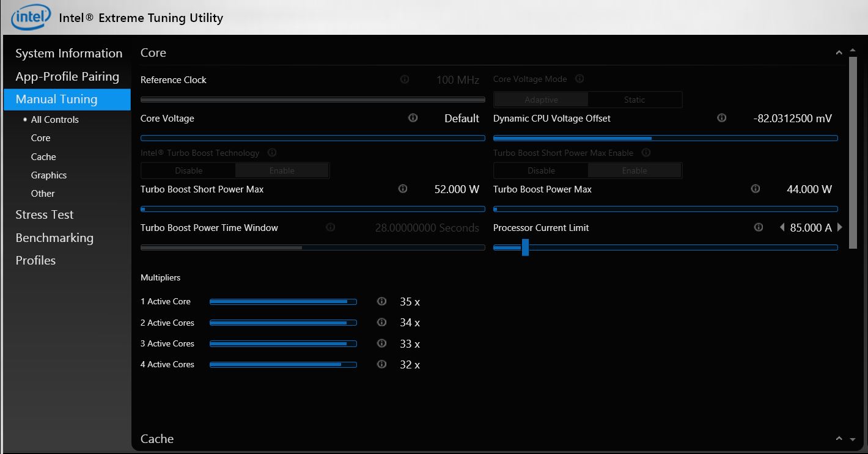
Task: Set Intel Turbo Boost Technology to Enable
Action: (x=282, y=170)
